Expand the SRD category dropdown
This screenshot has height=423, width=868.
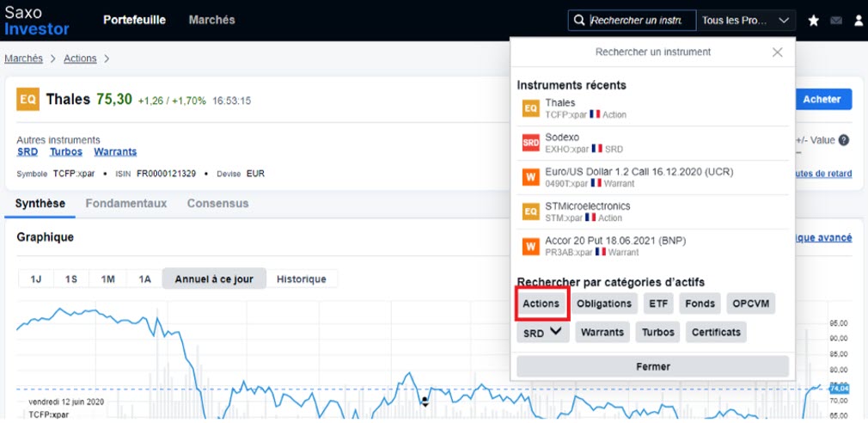point(542,333)
